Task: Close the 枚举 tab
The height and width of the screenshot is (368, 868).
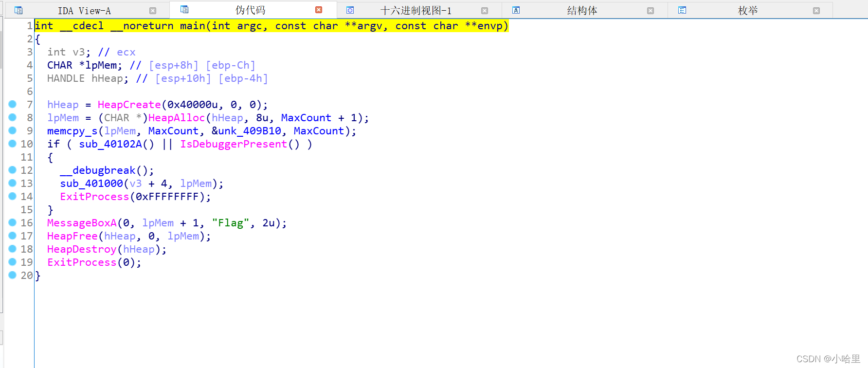Action: click(816, 11)
